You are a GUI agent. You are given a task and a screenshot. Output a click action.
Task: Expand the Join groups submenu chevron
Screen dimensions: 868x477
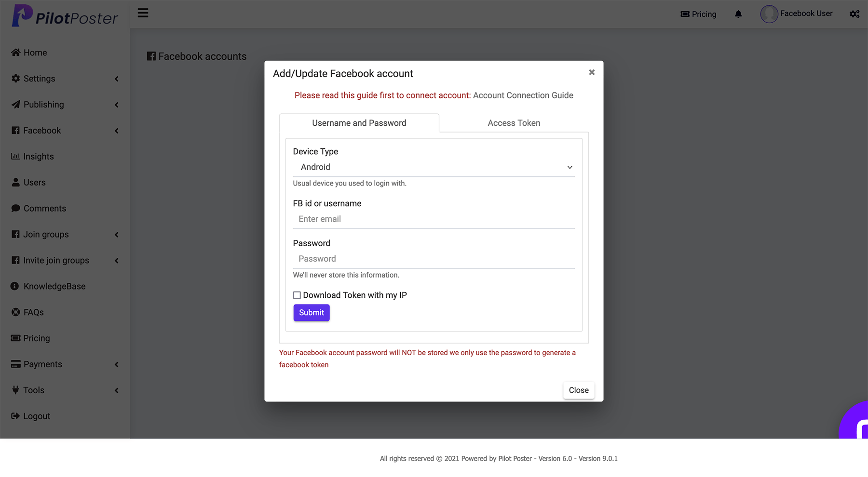click(x=117, y=235)
